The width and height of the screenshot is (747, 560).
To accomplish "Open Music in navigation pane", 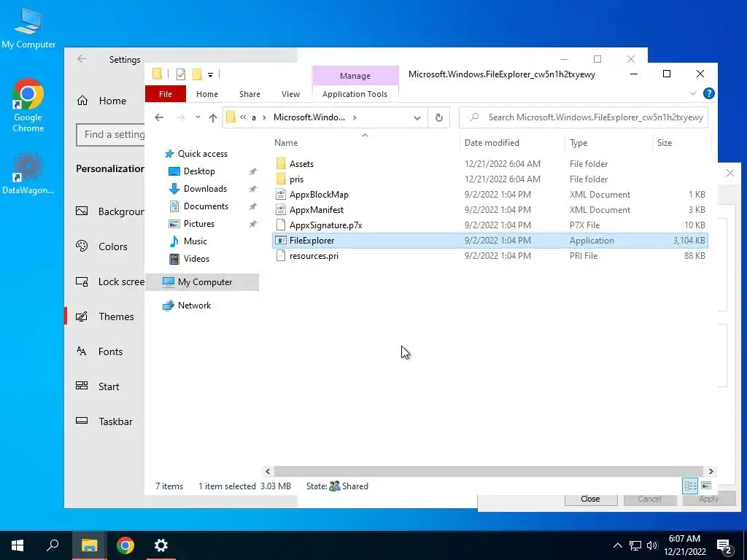I will pos(195,241).
